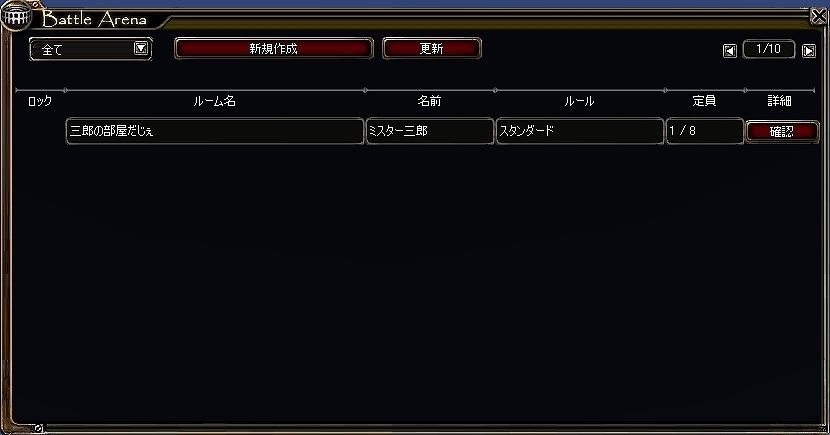This screenshot has width=830, height=435.
Task: Click the 詳細 column header
Action: [x=779, y=101]
